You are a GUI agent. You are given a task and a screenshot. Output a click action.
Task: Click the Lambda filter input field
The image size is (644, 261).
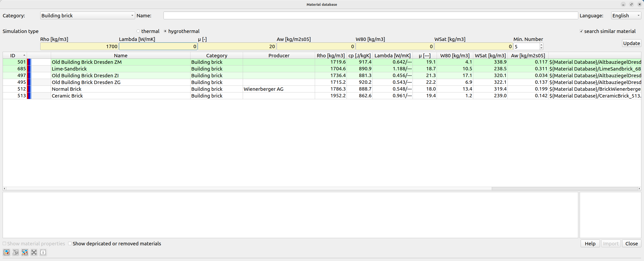158,46
